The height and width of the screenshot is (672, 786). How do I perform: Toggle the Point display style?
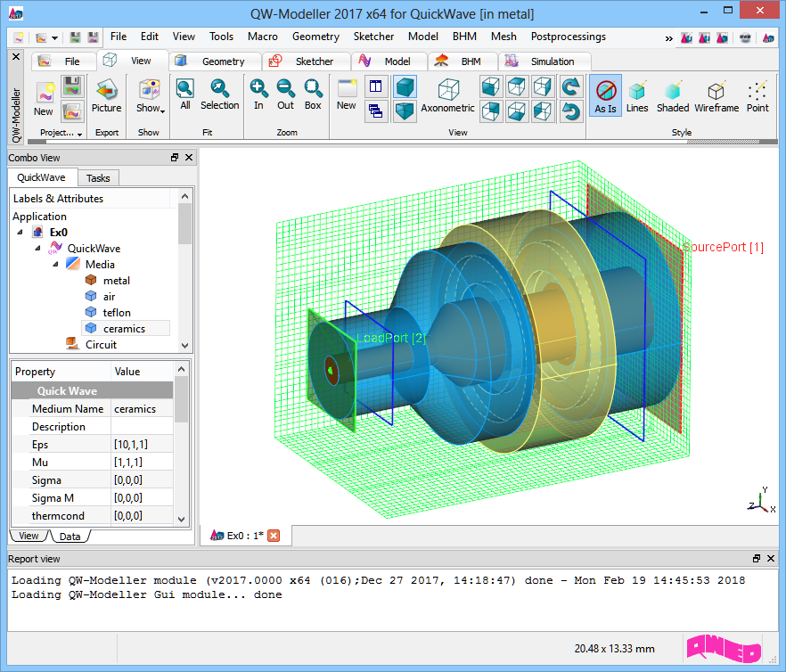[x=757, y=96]
